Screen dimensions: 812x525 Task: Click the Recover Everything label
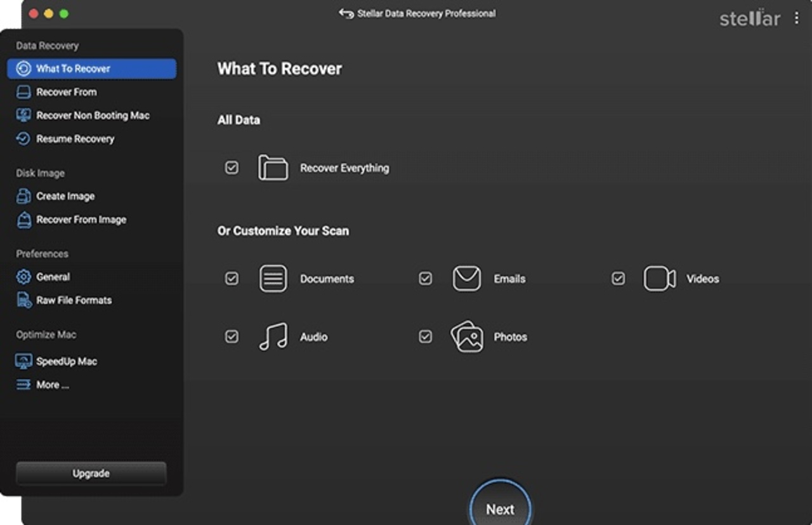click(x=344, y=168)
